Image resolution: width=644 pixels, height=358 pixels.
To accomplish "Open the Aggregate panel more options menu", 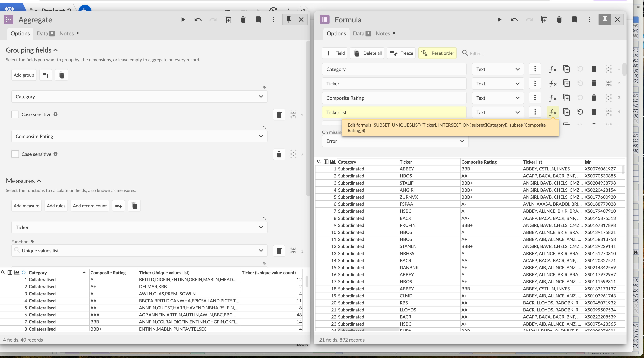I will click(x=273, y=20).
